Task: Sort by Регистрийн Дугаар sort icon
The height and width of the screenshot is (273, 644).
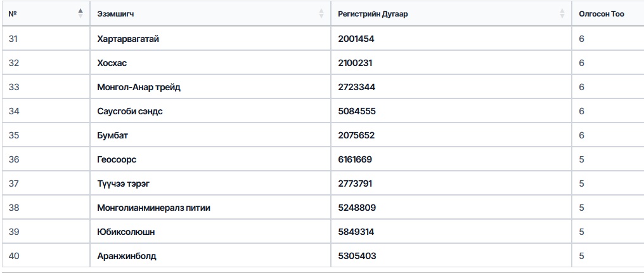Action: click(x=562, y=13)
